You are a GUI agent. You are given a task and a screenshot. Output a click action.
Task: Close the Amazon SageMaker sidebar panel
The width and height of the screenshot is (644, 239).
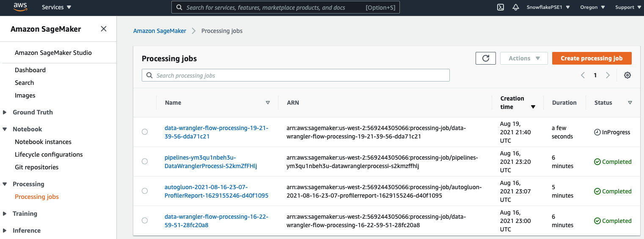pyautogui.click(x=104, y=29)
